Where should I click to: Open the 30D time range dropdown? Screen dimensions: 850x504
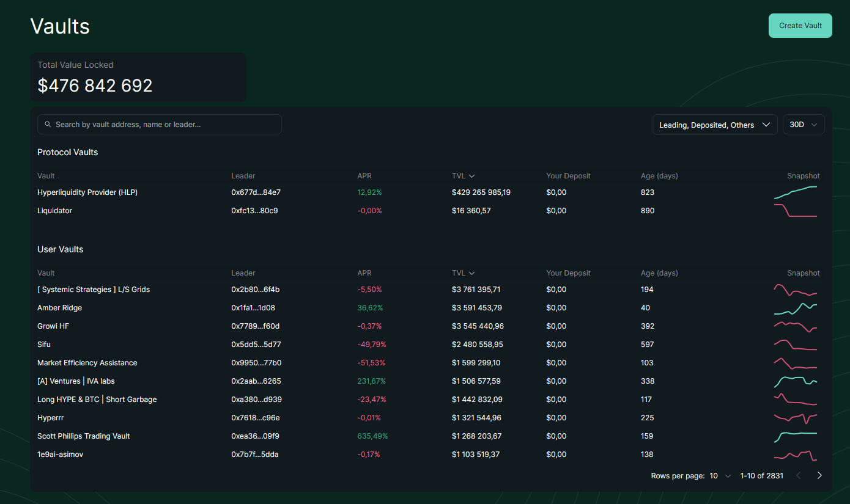(x=804, y=125)
